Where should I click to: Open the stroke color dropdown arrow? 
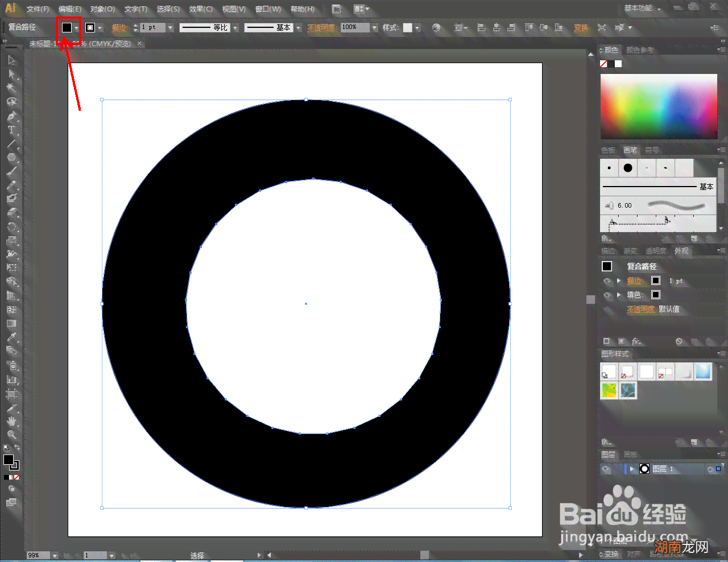point(100,28)
